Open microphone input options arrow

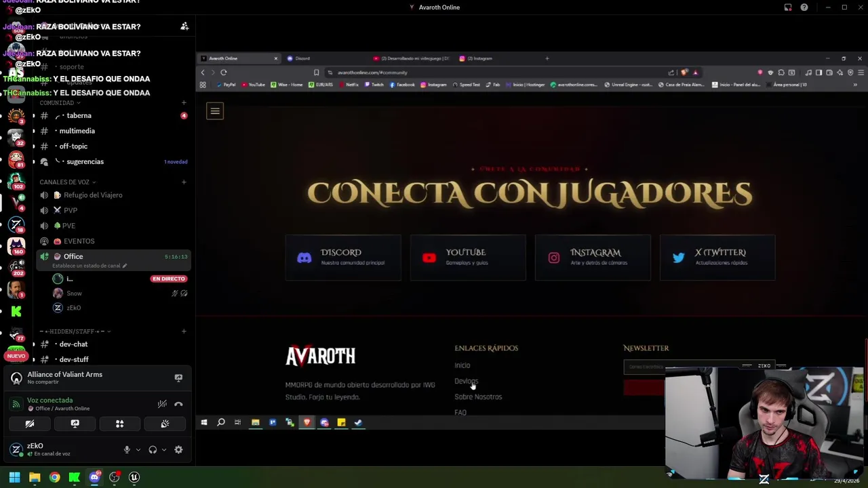coord(138,449)
